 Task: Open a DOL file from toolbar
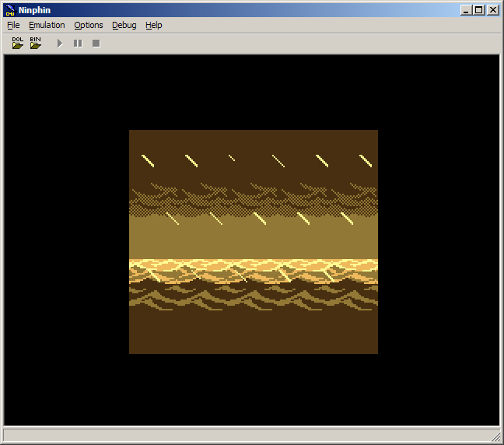point(18,43)
